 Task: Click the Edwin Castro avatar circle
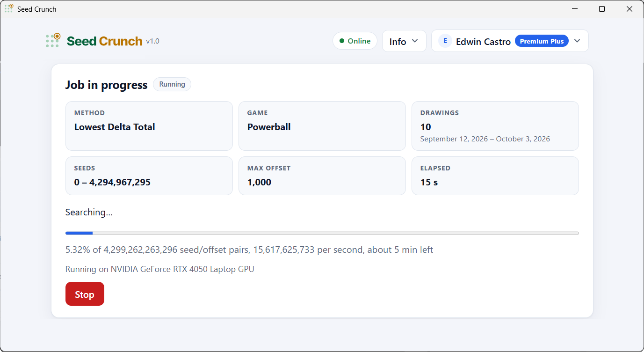click(445, 41)
